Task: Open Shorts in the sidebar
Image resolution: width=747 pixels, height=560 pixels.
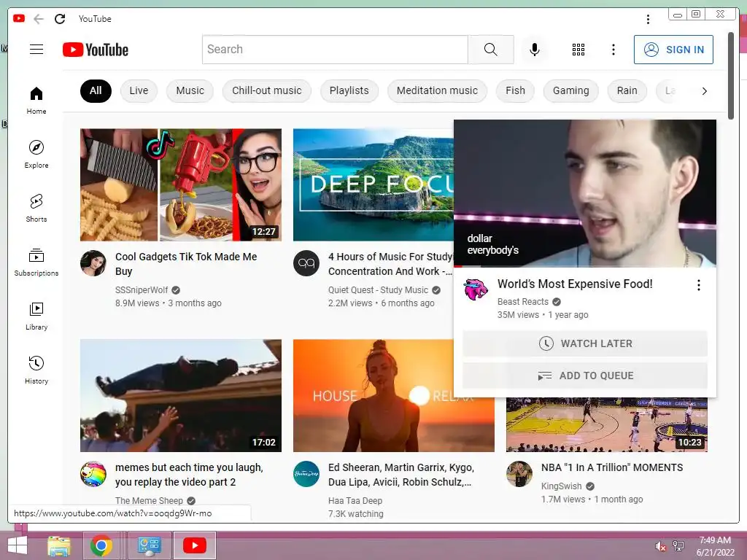Action: pos(36,208)
